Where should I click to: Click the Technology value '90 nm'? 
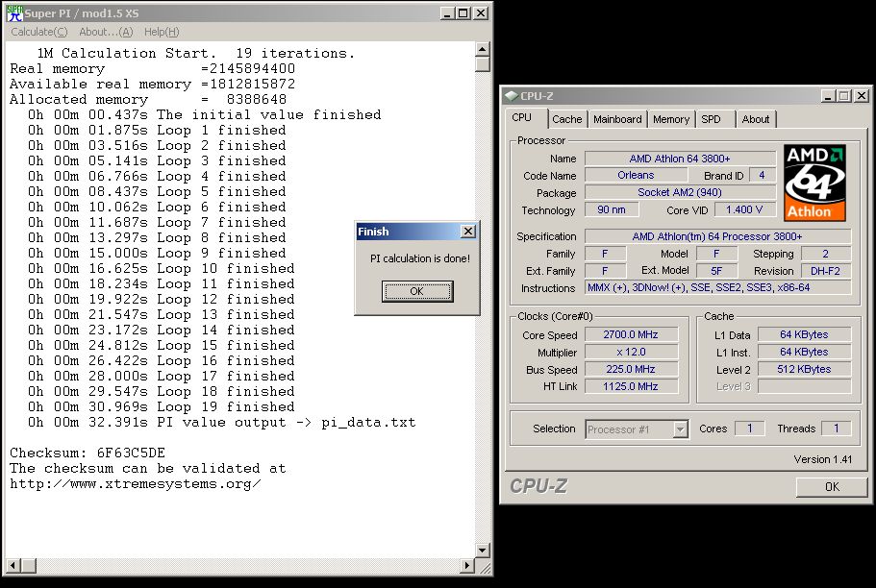(612, 210)
